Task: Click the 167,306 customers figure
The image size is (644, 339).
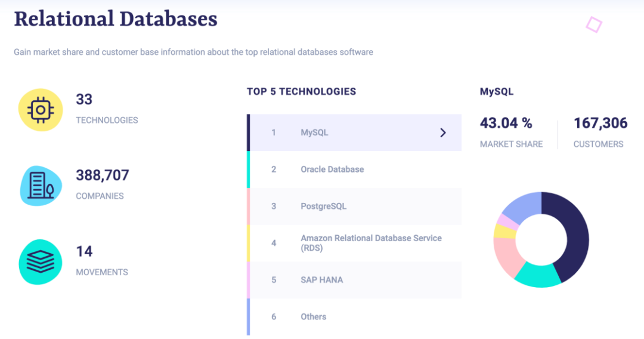Action: pos(600,124)
